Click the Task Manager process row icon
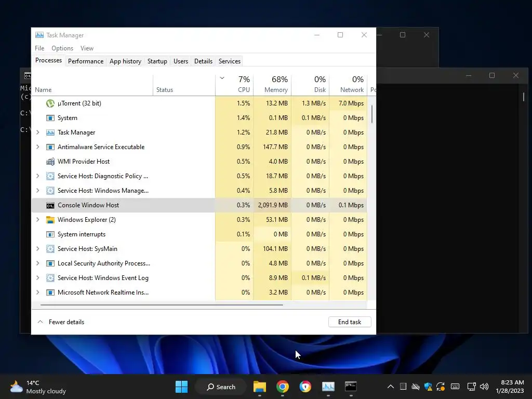Image resolution: width=532 pixels, height=399 pixels. click(x=50, y=132)
